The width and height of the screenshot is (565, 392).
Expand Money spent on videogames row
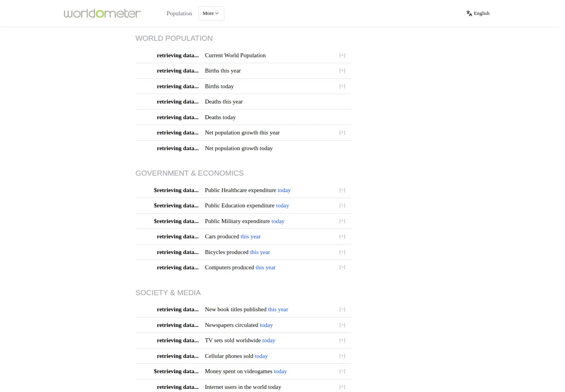(342, 371)
